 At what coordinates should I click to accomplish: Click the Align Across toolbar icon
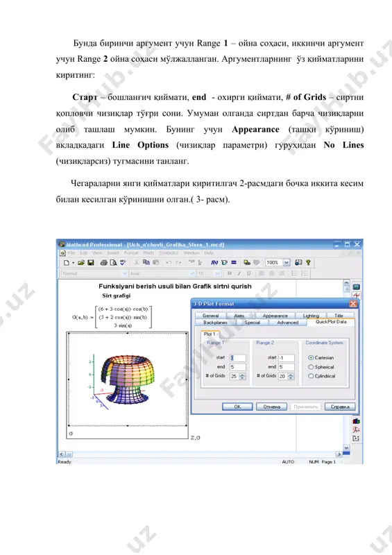tap(191, 262)
